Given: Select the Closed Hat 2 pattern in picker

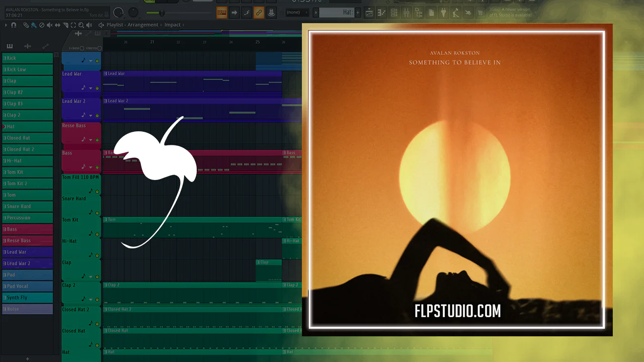Looking at the screenshot, I should 27,149.
